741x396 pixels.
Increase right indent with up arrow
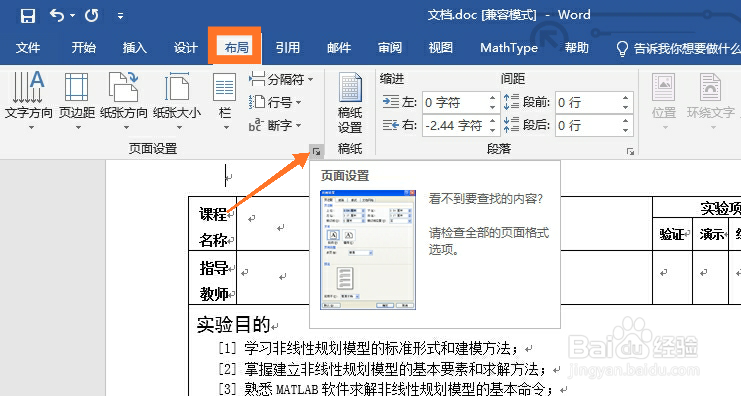click(492, 121)
